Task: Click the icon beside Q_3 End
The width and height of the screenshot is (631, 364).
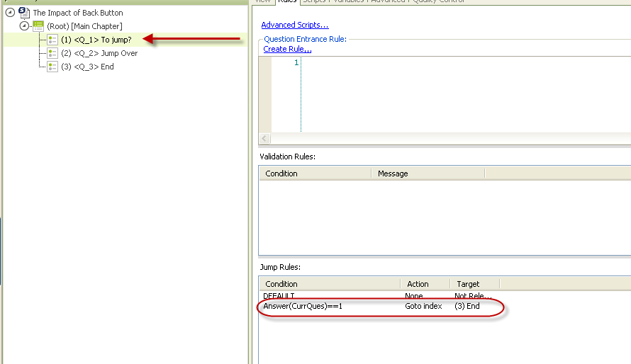Action: pyautogui.click(x=52, y=67)
